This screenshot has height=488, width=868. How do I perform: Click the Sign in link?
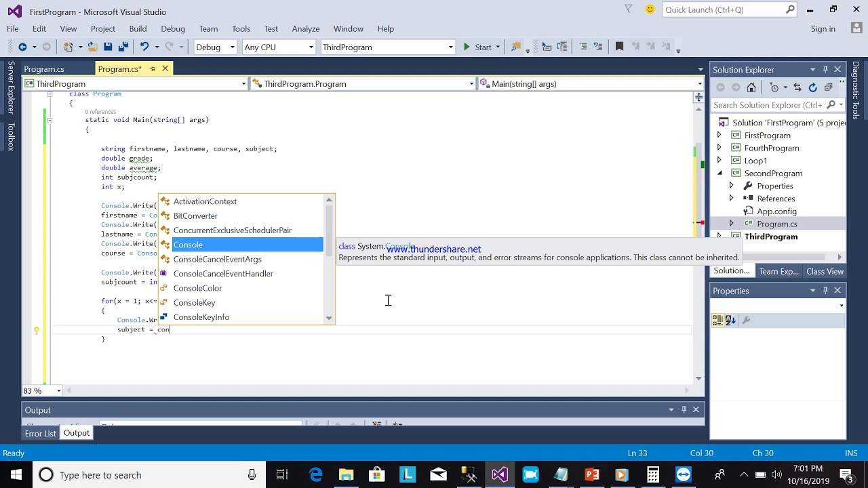(x=823, y=28)
